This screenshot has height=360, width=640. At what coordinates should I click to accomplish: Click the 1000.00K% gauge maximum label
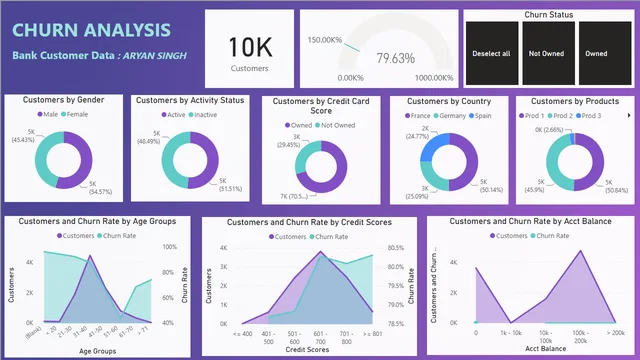point(434,78)
